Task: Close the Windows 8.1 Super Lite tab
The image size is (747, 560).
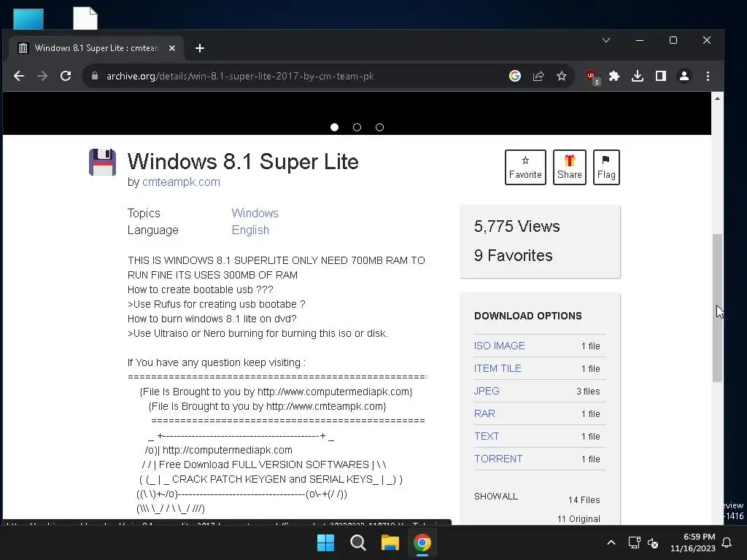Action: (172, 48)
